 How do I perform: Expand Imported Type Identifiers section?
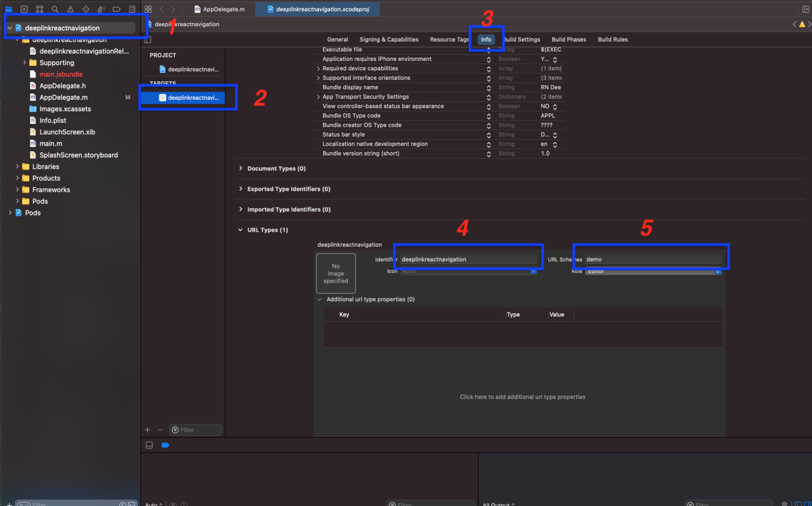point(240,209)
